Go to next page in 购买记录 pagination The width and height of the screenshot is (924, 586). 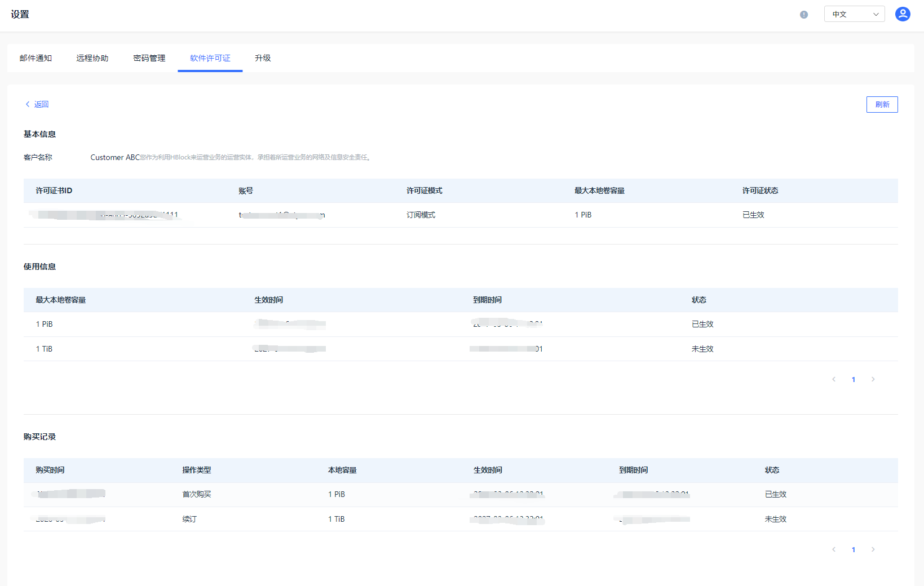coord(873,549)
